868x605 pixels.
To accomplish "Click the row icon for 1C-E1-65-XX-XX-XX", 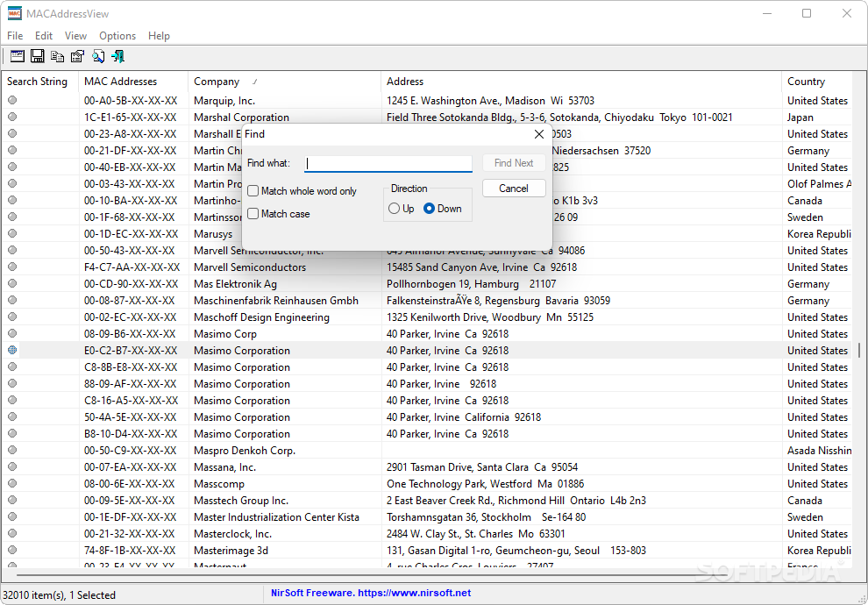I will pos(12,117).
